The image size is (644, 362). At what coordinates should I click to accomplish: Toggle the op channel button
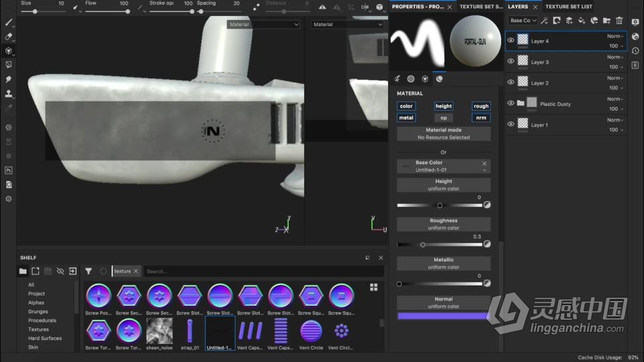click(443, 118)
